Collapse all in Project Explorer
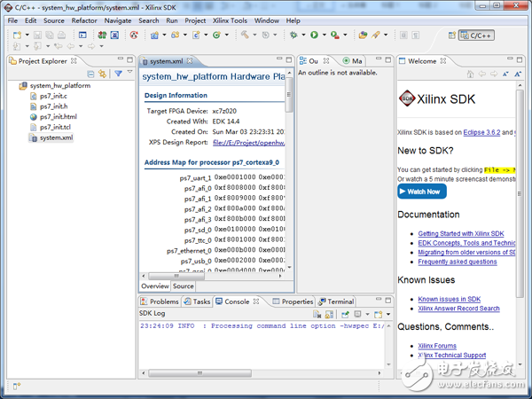The height and width of the screenshot is (399, 532). tap(92, 74)
